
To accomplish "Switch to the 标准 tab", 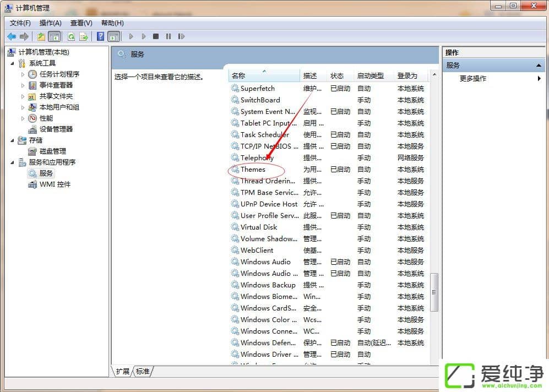I will pyautogui.click(x=143, y=372).
